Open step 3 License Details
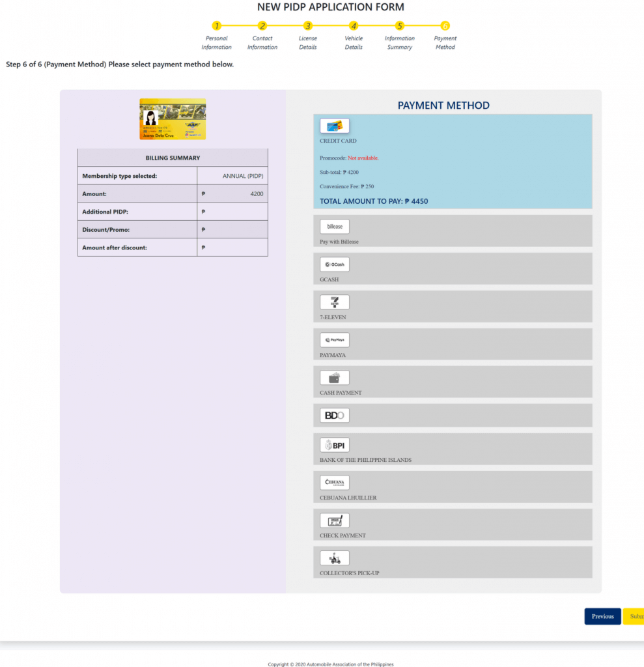The width and height of the screenshot is (644, 667). 308,26
